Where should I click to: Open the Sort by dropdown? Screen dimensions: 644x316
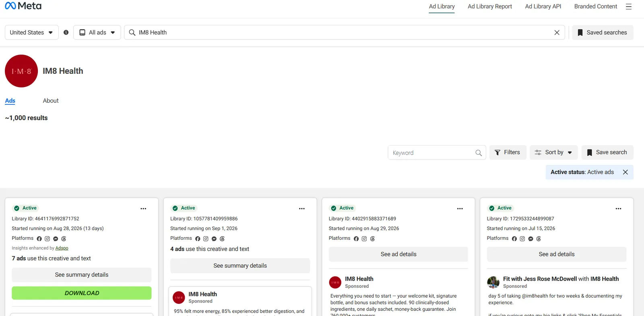[553, 152]
